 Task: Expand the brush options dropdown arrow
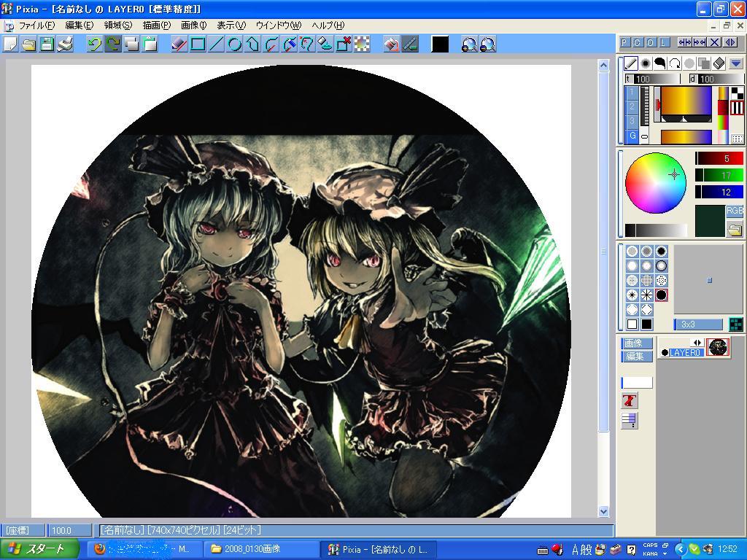pyautogui.click(x=735, y=63)
